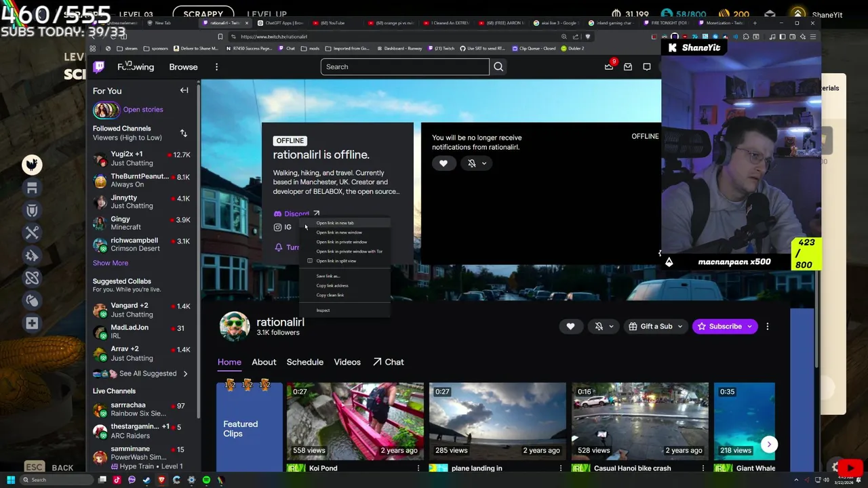Expand the notification dropdown chevron in the player

(x=484, y=163)
